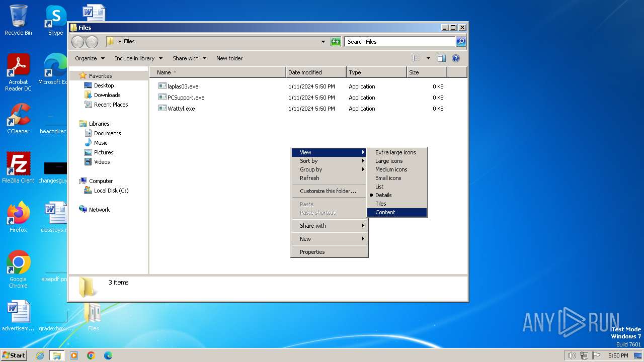The width and height of the screenshot is (644, 362).
Task: Toggle the preview pane icon
Action: pyautogui.click(x=442, y=58)
